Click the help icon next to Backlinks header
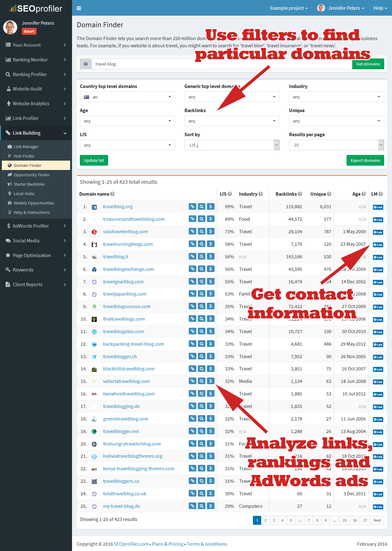The image size is (392, 551). [300, 194]
